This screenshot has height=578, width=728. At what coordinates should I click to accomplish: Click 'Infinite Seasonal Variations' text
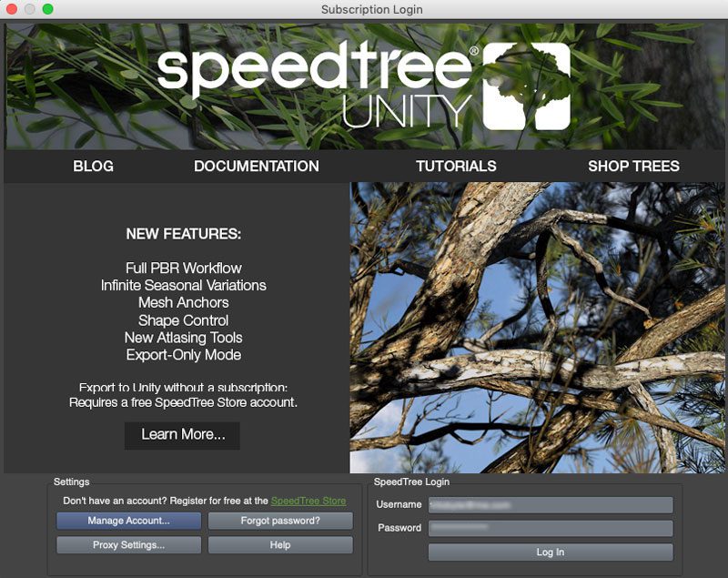(x=184, y=285)
